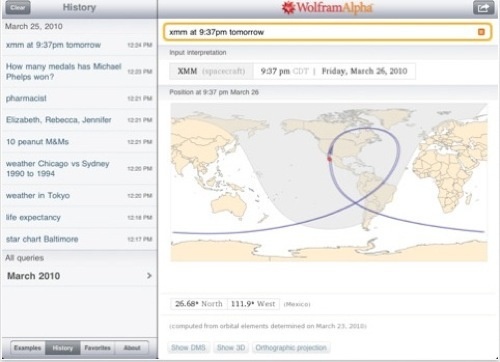Open the 'xmm at 9:37pm tomorrow' history entry

pyautogui.click(x=79, y=45)
